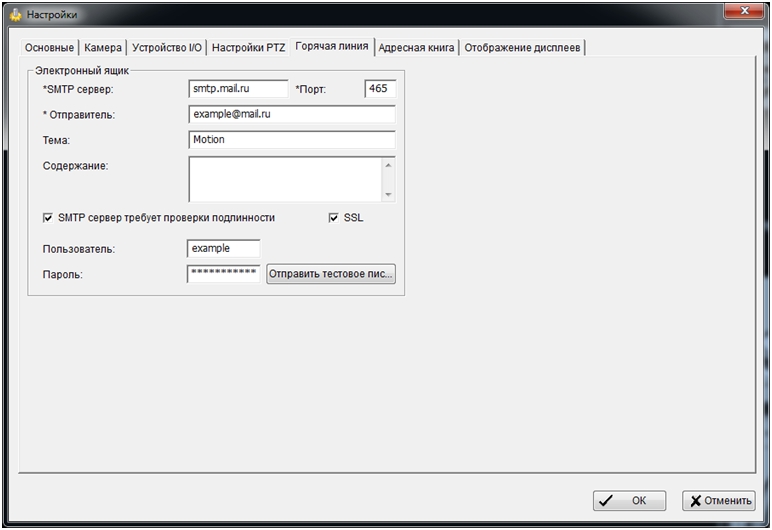The height and width of the screenshot is (530, 772).
Task: Switch to the Основные tab
Action: (48, 48)
